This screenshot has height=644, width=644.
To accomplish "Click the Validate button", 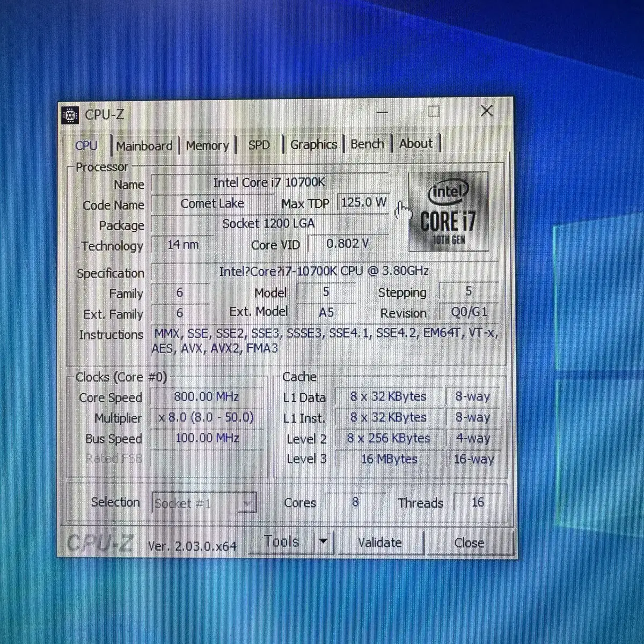I will [x=380, y=543].
